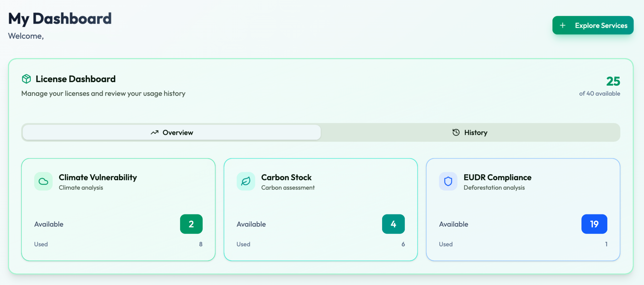
Task: Click the My Dashboard page title
Action: click(x=60, y=19)
